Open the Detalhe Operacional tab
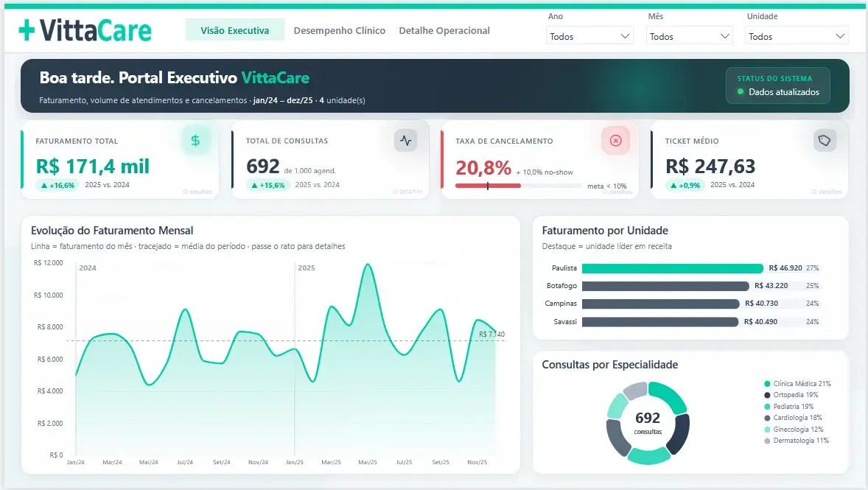The image size is (868, 490). tap(444, 30)
